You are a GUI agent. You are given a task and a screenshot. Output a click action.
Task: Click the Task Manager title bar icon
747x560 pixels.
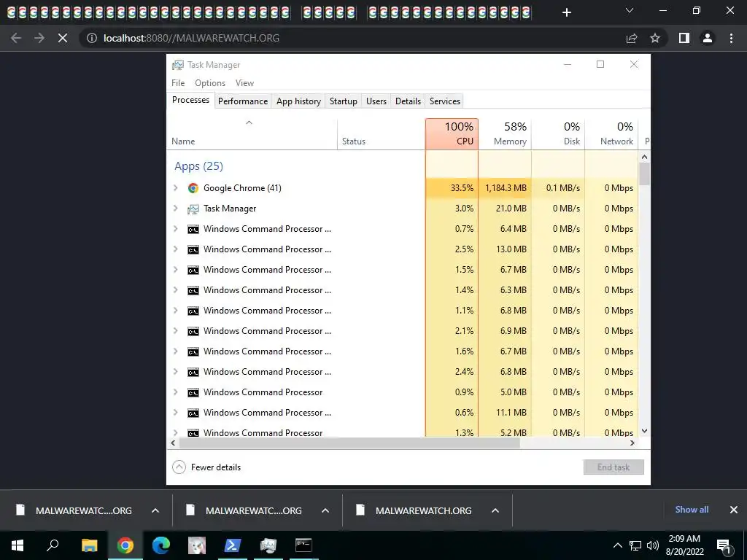pyautogui.click(x=178, y=65)
